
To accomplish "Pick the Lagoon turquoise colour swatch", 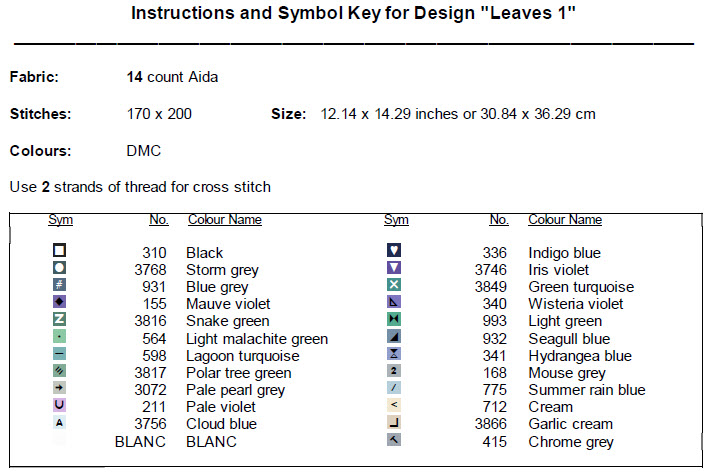I will [x=59, y=355].
